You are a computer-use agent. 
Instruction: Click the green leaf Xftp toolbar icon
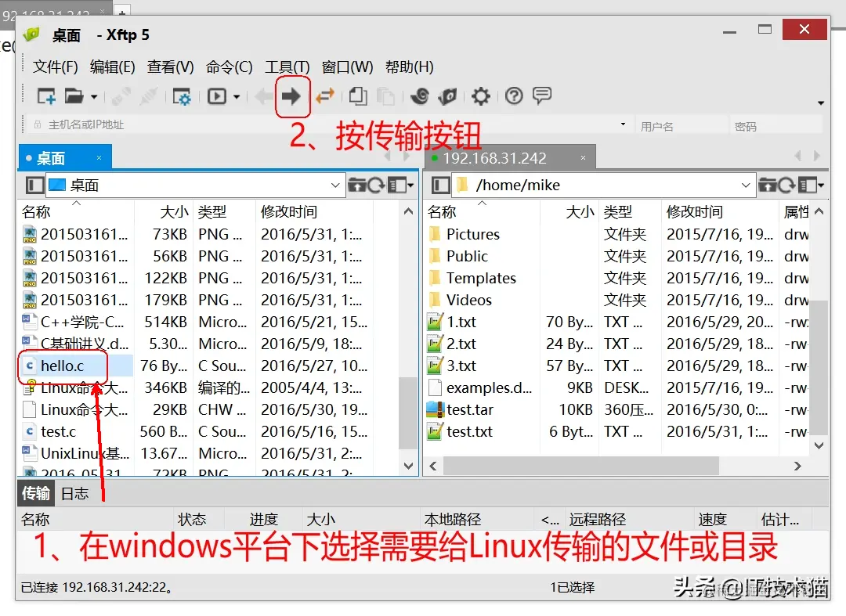point(447,96)
